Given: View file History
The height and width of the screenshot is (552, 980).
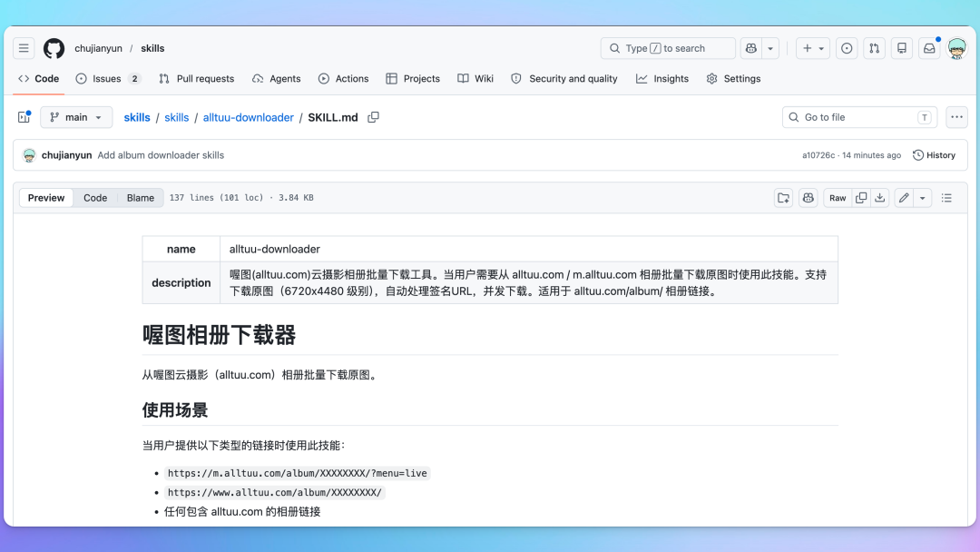Looking at the screenshot, I should tap(935, 155).
